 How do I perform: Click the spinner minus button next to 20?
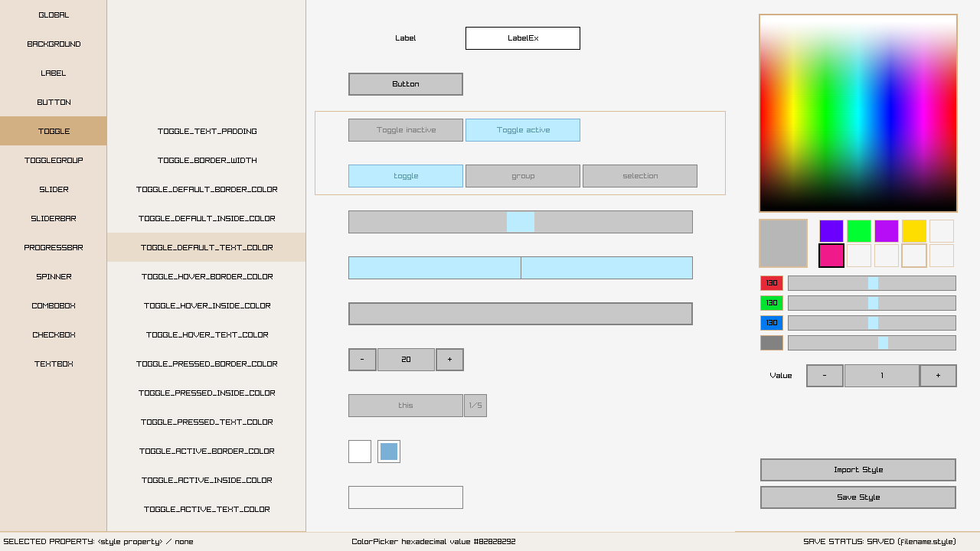pyautogui.click(x=362, y=360)
